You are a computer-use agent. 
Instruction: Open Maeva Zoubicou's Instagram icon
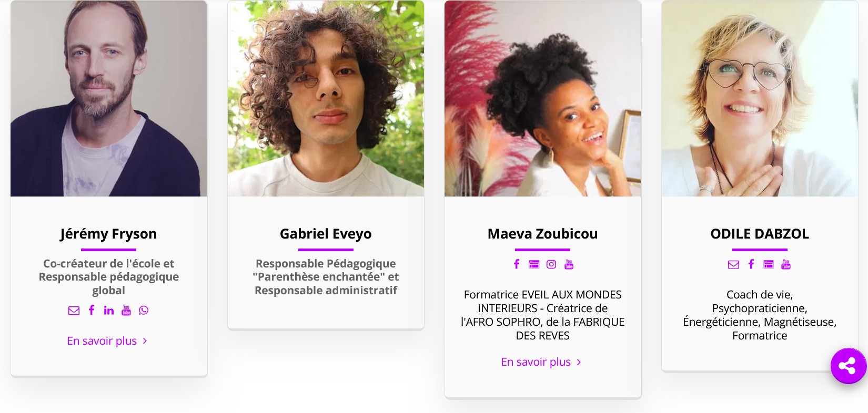click(x=551, y=264)
